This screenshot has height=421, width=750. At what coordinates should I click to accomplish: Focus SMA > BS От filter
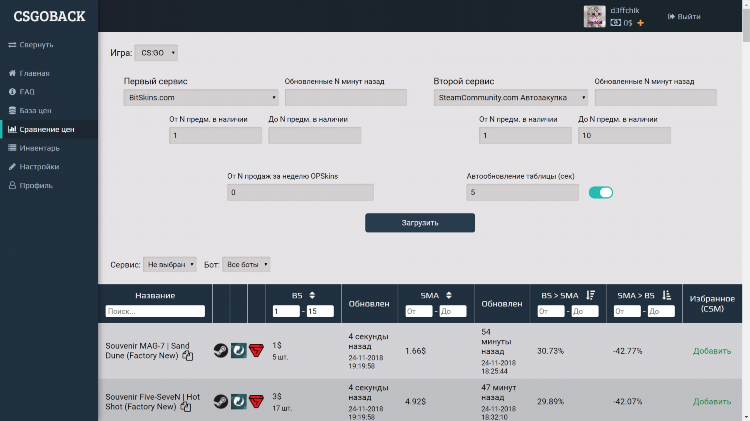[627, 311]
